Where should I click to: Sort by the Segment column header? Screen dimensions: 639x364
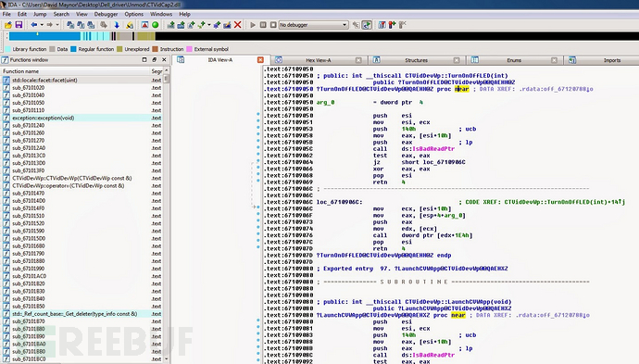(x=157, y=71)
